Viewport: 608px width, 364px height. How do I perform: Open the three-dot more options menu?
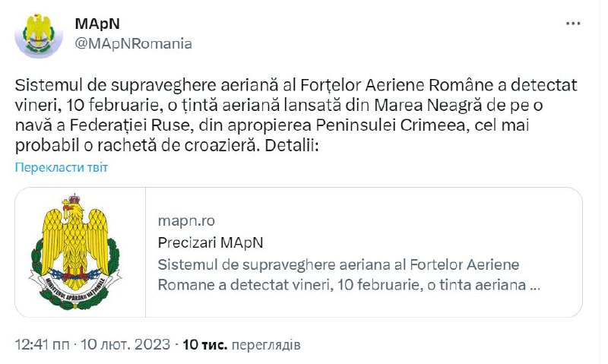point(572,24)
